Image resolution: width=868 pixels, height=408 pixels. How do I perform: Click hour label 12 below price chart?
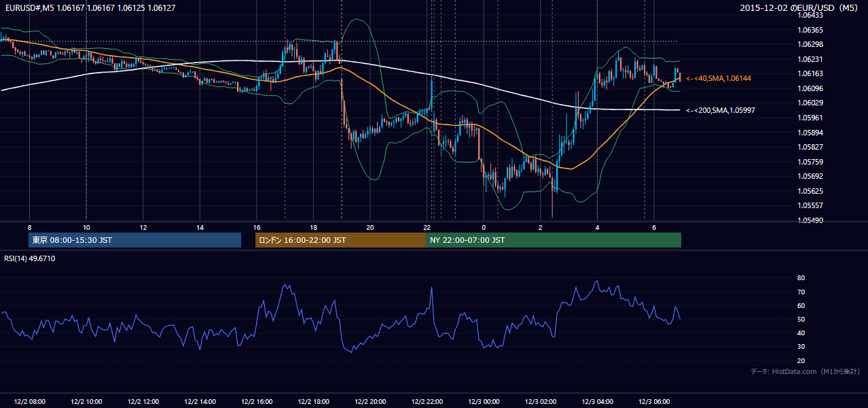[x=143, y=227]
